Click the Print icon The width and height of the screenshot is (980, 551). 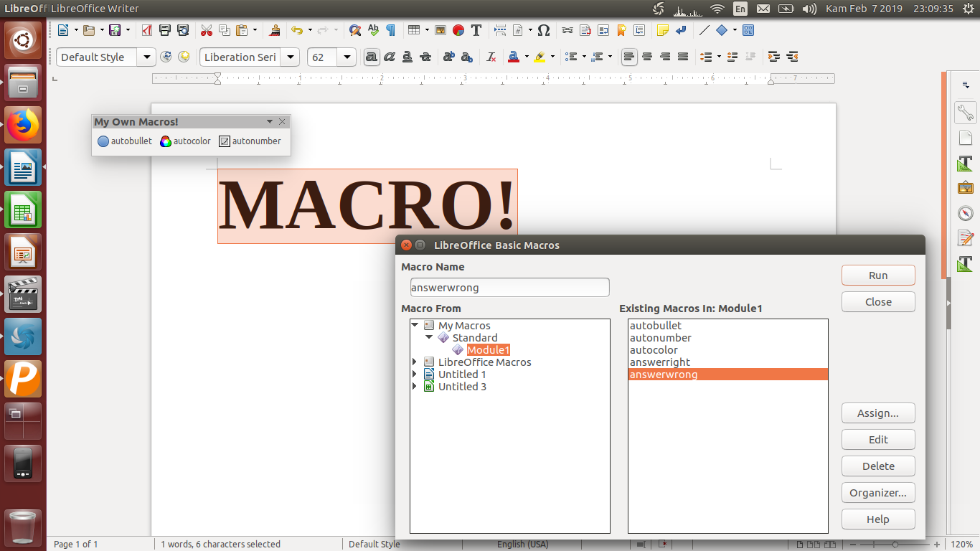tap(165, 30)
